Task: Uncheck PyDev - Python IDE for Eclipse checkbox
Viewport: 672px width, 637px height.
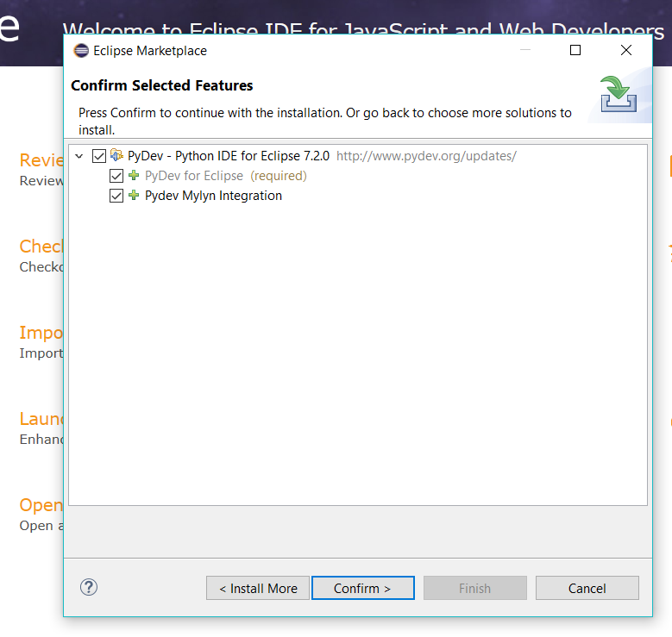Action: pyautogui.click(x=99, y=156)
